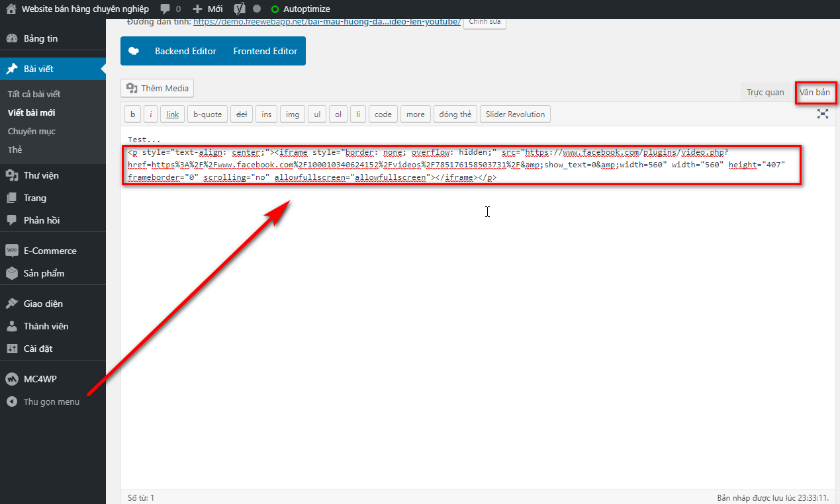Image resolution: width=840 pixels, height=504 pixels.
Task: Insert b-quote tag from toolbar
Action: pyautogui.click(x=207, y=114)
